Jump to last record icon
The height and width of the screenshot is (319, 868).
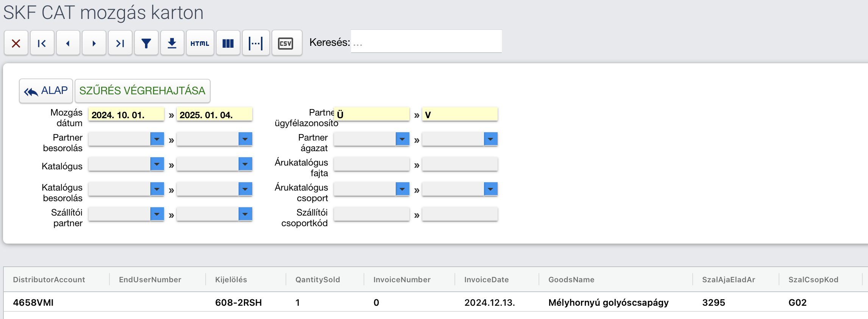coord(120,43)
